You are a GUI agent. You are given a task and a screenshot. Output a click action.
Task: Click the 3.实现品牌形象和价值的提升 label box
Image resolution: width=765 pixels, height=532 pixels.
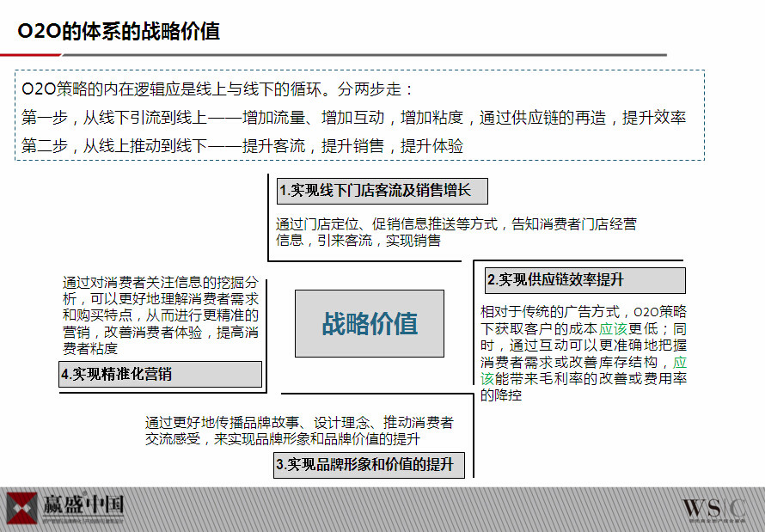(370, 465)
